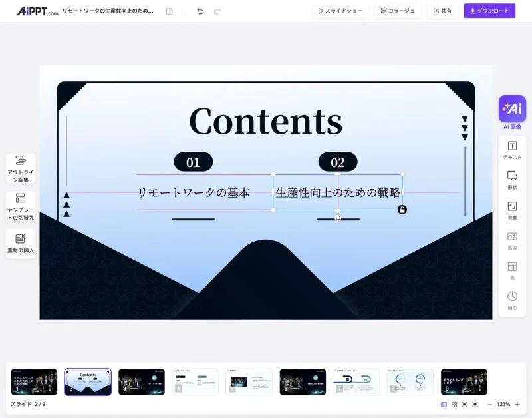Click the zoom in plus button
The width and height of the screenshot is (532, 418).
coord(517,404)
